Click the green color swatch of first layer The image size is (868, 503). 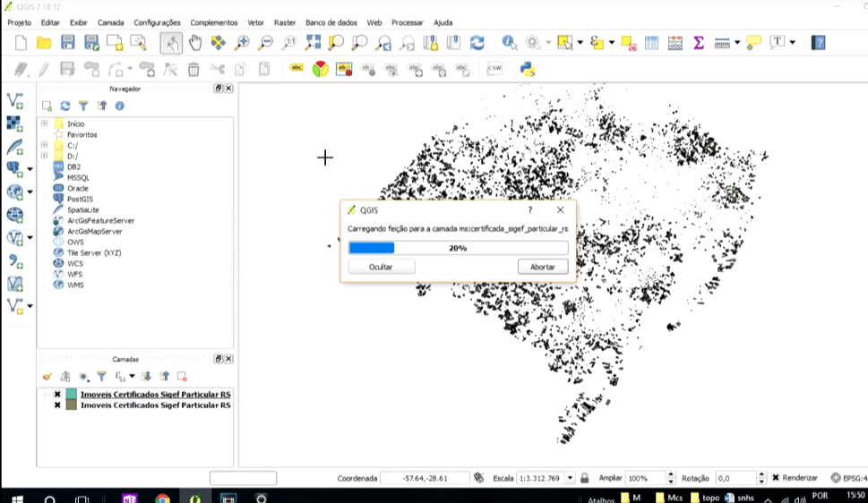[71, 395]
